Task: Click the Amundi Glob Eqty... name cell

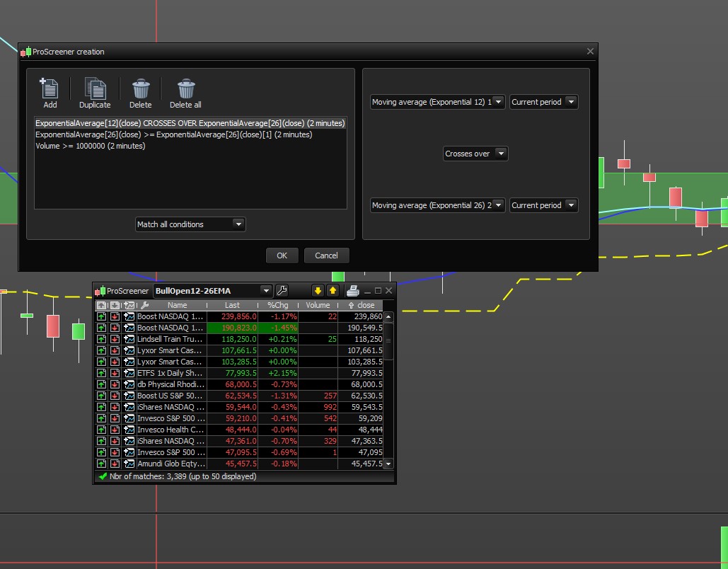Action: tap(171, 464)
